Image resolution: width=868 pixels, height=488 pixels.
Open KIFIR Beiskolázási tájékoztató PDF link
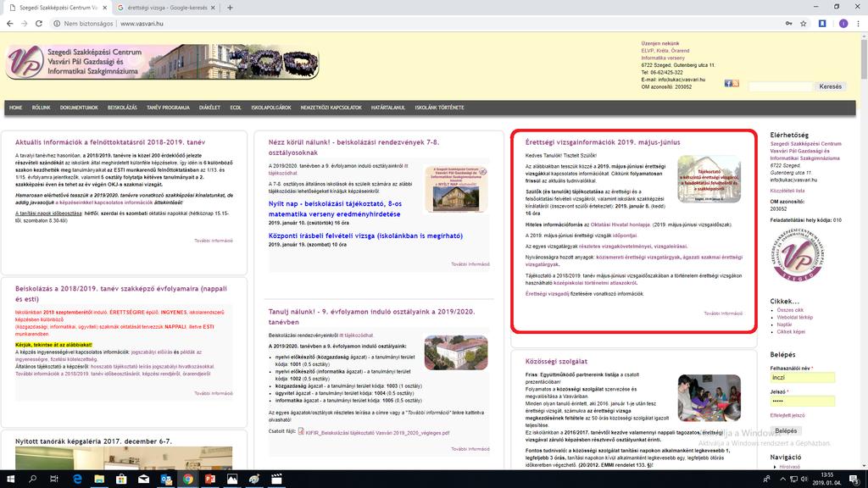pyautogui.click(x=377, y=433)
